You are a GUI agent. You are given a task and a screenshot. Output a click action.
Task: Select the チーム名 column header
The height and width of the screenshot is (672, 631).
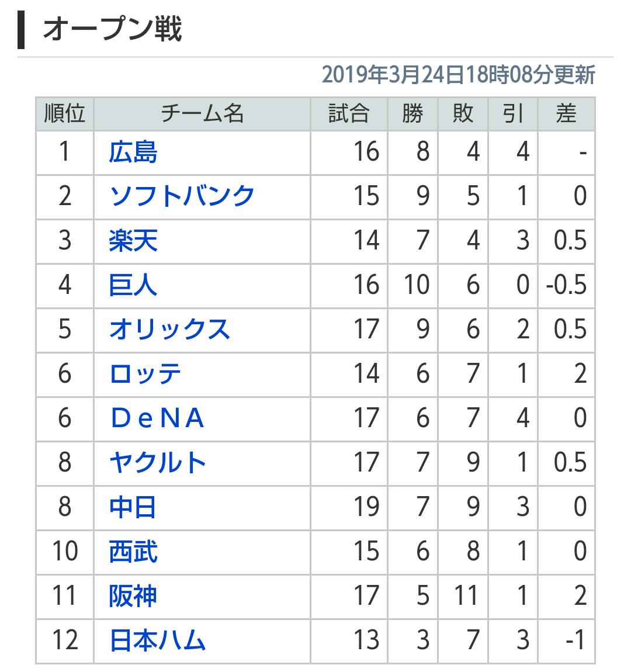tap(202, 114)
